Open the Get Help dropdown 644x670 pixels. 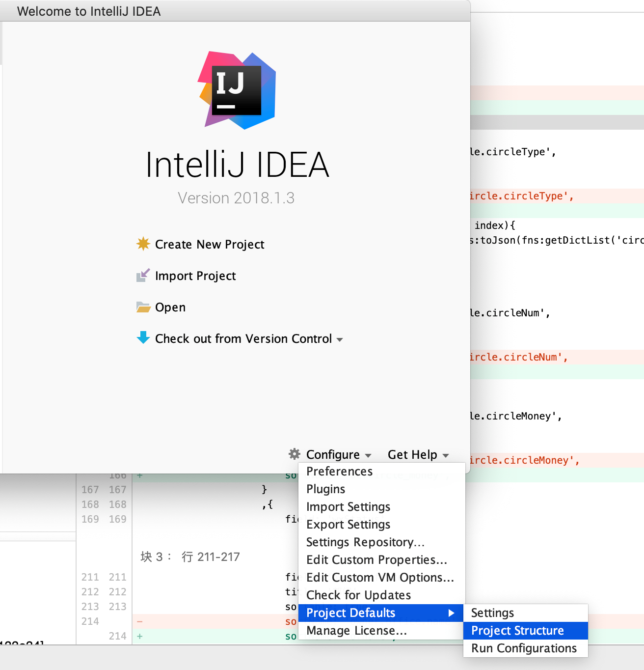pos(418,455)
